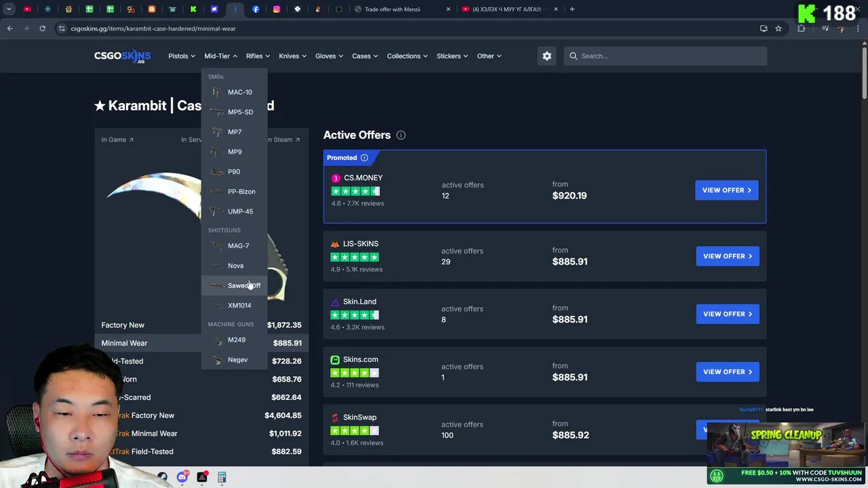This screenshot has width=868, height=488.
Task: Click View Offer for LIS-SKINS
Action: (727, 256)
